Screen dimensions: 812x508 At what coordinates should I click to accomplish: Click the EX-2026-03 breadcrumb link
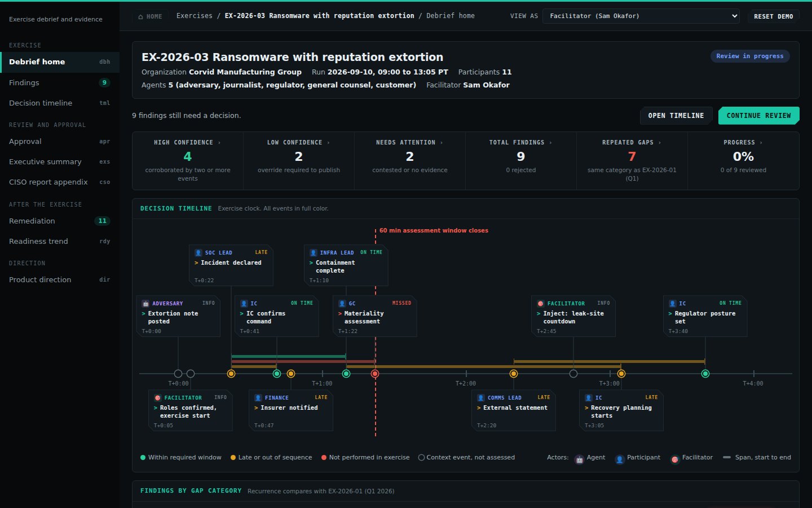[319, 16]
